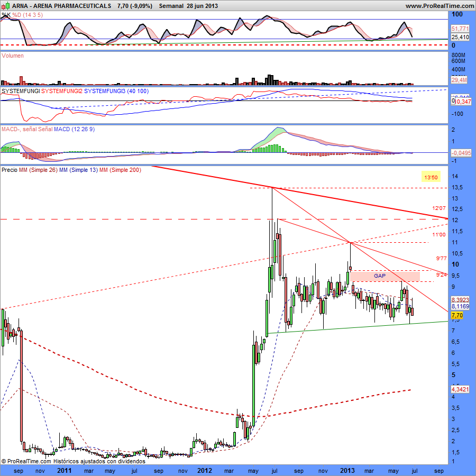Screen dimensions: 476x476
Task: Click the 3,5 price axis label
Action: click(x=455, y=408)
